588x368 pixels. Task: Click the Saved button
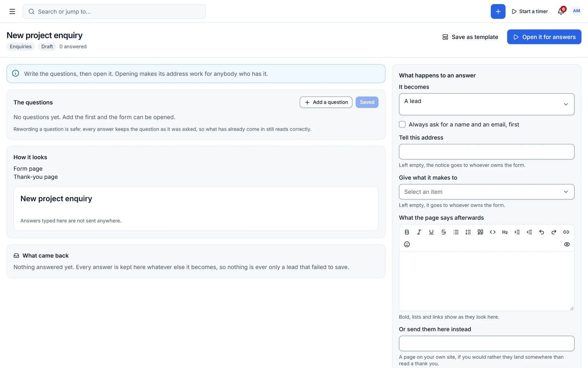367,102
